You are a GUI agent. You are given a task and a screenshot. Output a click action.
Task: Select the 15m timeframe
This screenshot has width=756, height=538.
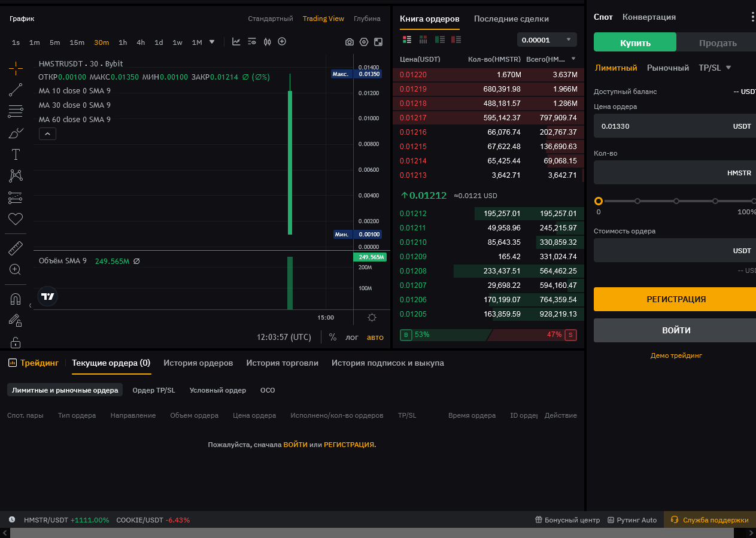(x=77, y=42)
